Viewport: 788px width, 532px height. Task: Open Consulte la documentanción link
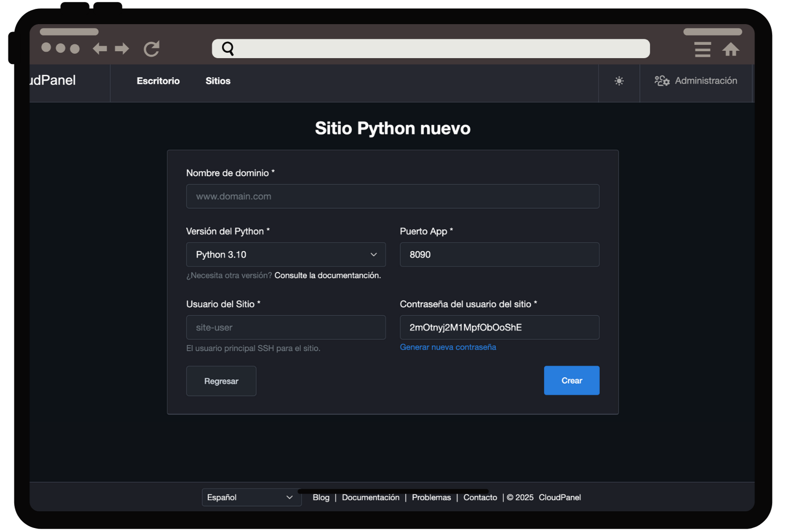[328, 275]
